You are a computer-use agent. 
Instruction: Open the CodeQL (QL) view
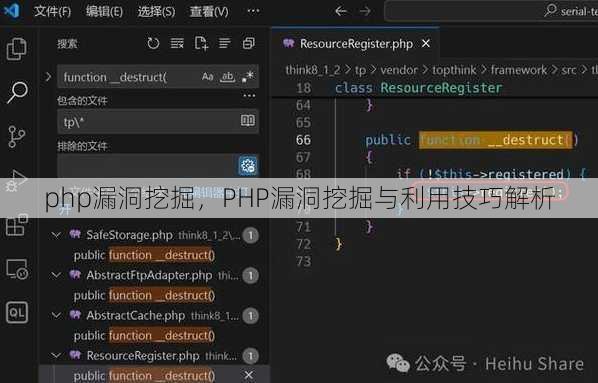[x=17, y=312]
